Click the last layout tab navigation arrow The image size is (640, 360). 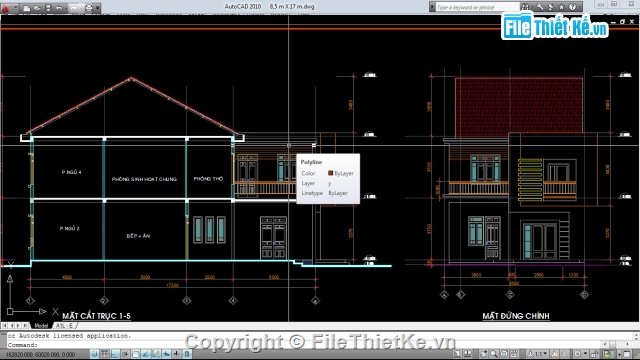tap(25, 325)
